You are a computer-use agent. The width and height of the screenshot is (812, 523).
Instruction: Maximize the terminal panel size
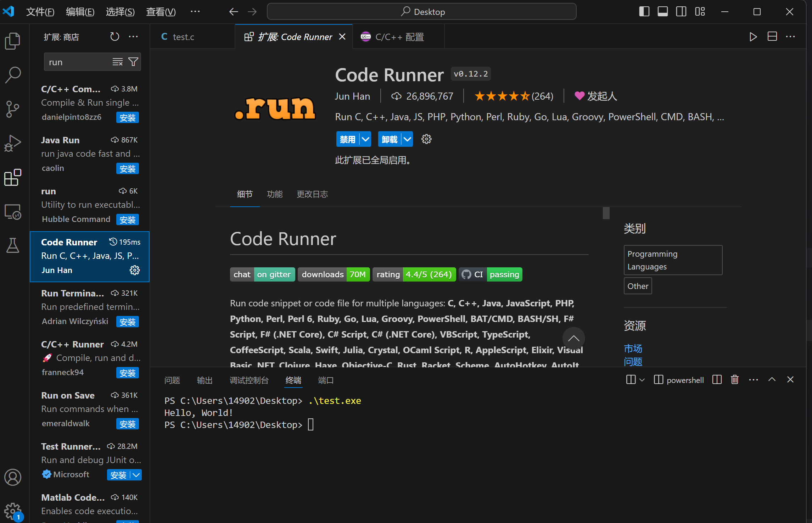coord(772,379)
